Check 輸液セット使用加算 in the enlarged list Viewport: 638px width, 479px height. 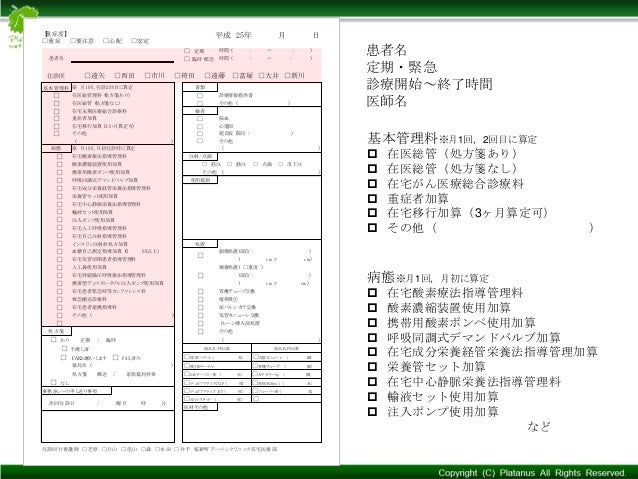pyautogui.click(x=372, y=396)
